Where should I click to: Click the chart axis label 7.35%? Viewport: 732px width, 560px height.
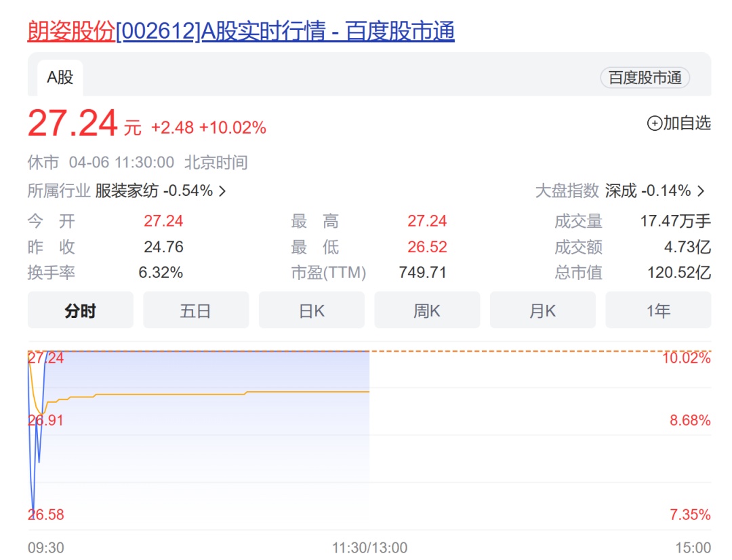coord(690,515)
